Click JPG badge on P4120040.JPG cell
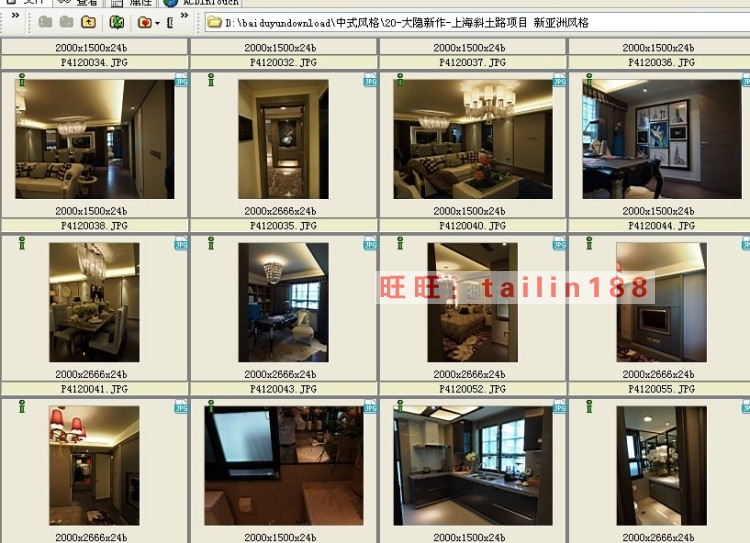750x543 pixels. (560, 80)
